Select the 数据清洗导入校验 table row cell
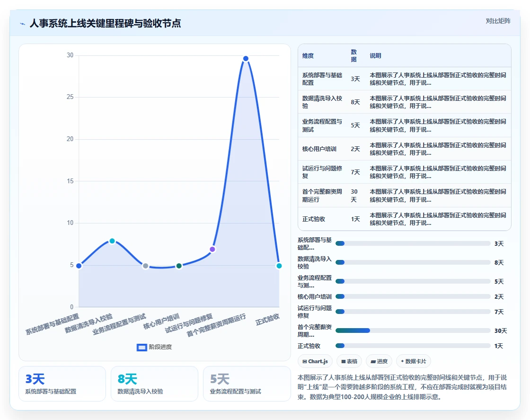Image resolution: width=530 pixels, height=420 pixels. 322,102
